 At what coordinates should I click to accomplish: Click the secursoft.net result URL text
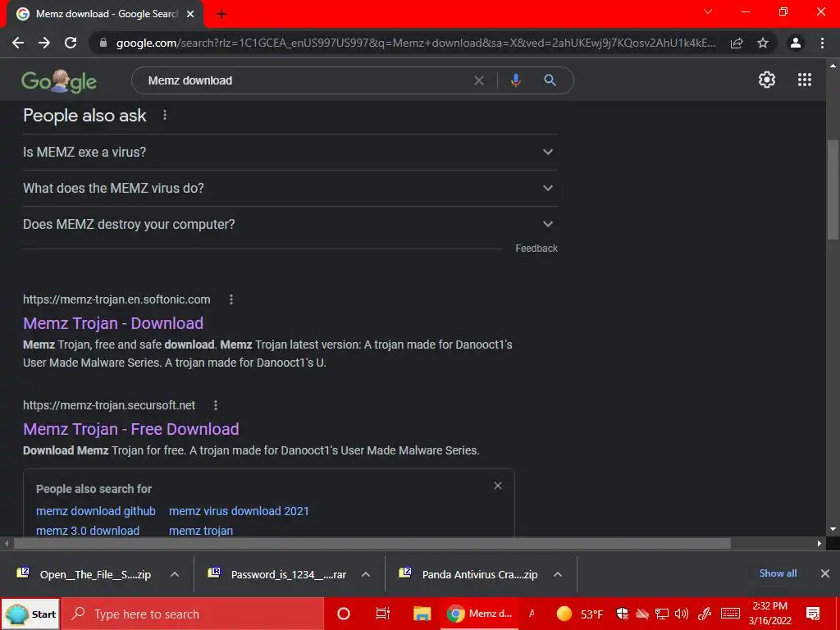(x=109, y=405)
